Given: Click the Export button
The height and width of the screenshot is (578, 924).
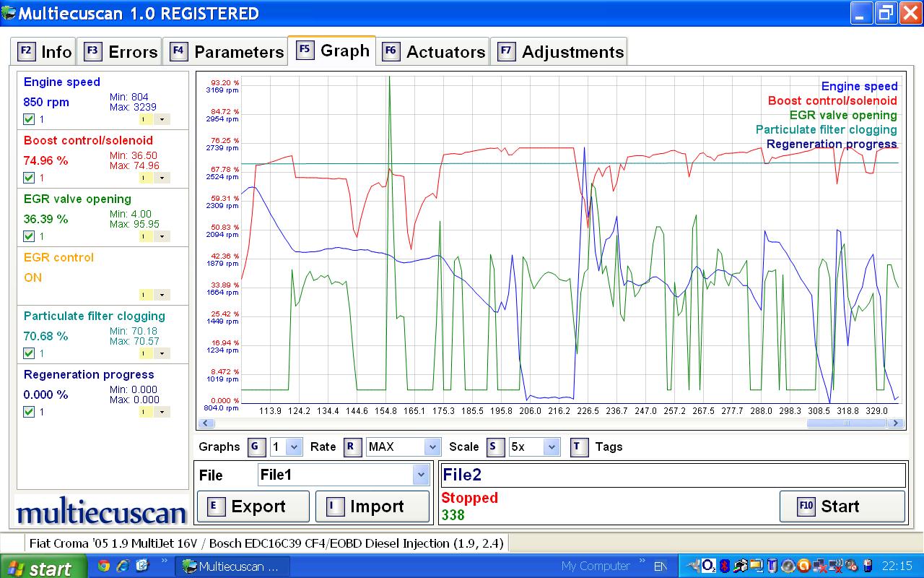Looking at the screenshot, I should [x=253, y=506].
